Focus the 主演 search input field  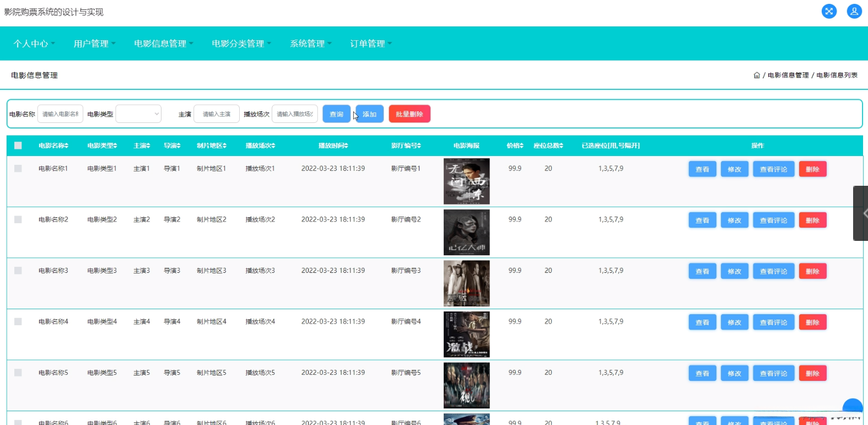(217, 114)
